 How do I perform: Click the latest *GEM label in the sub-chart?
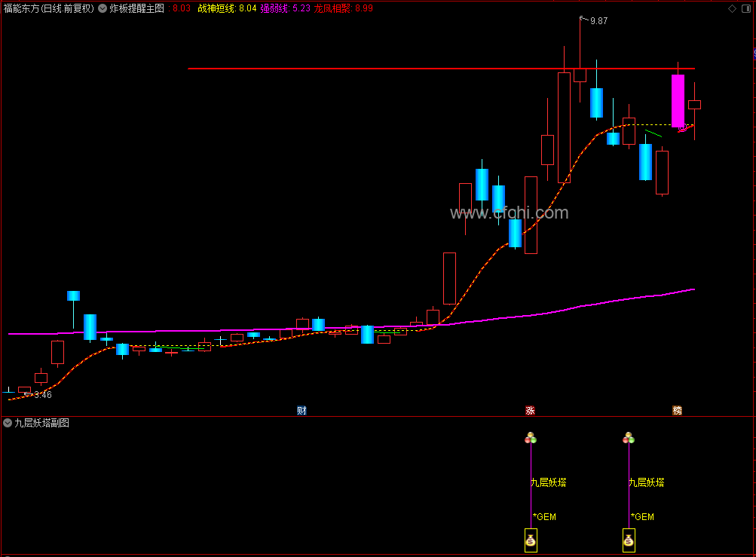[642, 517]
